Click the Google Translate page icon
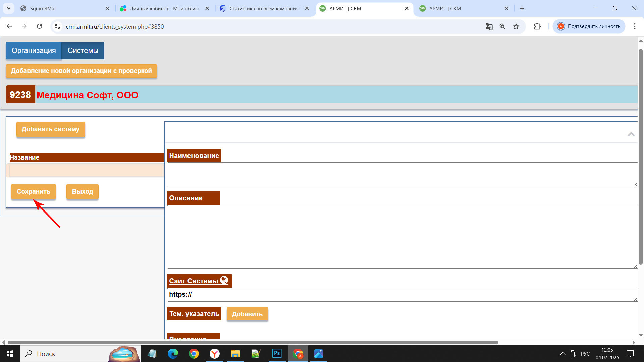Image resolution: width=644 pixels, height=362 pixels. click(489, 26)
